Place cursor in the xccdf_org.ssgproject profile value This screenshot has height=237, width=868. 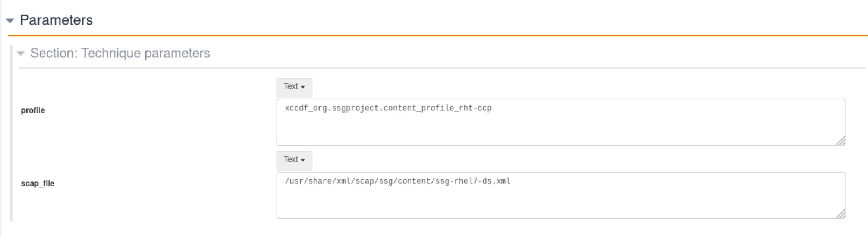pyautogui.click(x=388, y=108)
